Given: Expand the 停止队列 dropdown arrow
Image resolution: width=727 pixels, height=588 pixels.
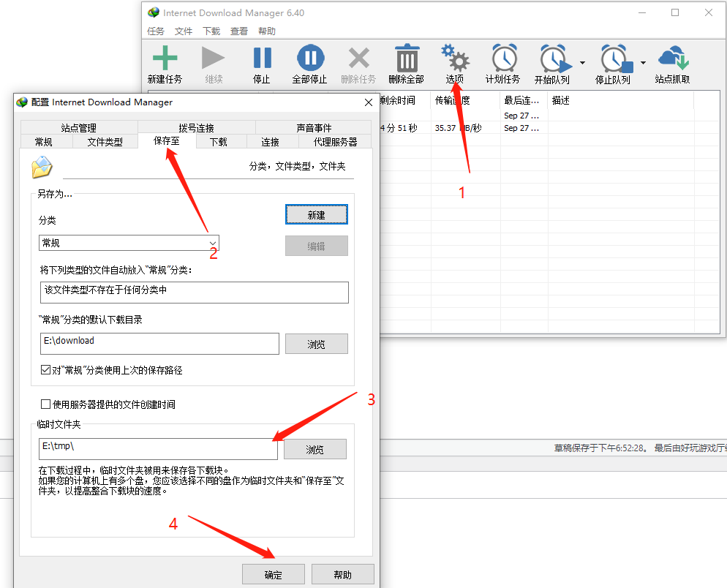Looking at the screenshot, I should click(x=643, y=63).
